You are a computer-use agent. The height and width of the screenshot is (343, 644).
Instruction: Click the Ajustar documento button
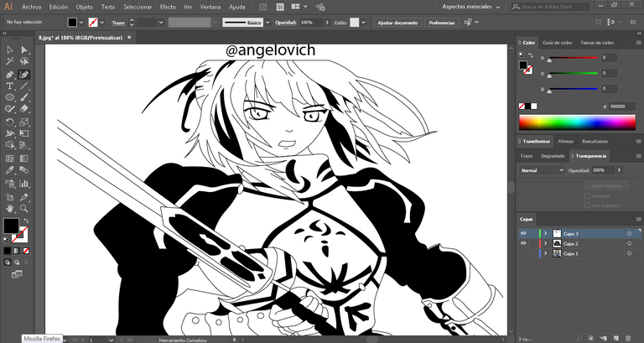click(397, 23)
